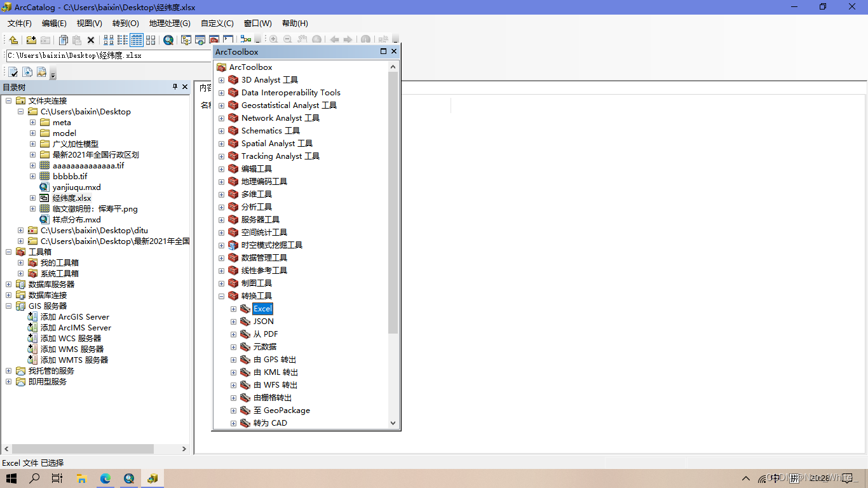Click ArcToolbox vertical scrollbar thumb
This screenshot has width=868, height=488.
coord(393,203)
